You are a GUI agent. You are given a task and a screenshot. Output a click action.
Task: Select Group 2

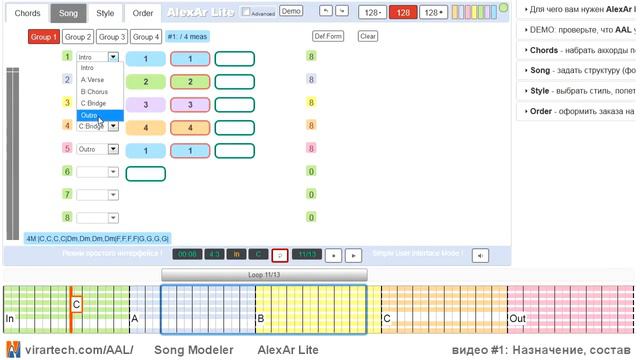[78, 37]
